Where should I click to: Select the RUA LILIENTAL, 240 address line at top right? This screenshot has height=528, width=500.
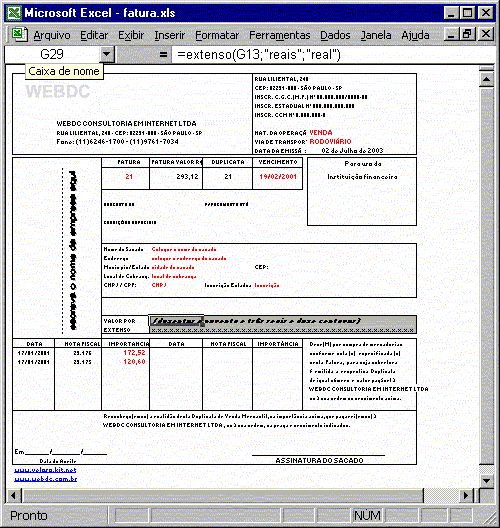[x=281, y=79]
